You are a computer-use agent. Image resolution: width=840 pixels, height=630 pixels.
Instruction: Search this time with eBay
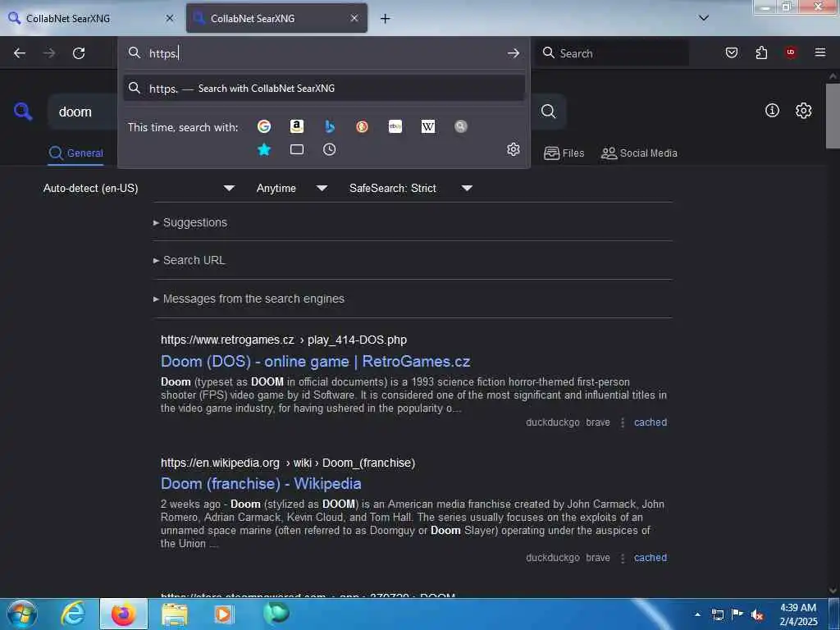(x=395, y=126)
